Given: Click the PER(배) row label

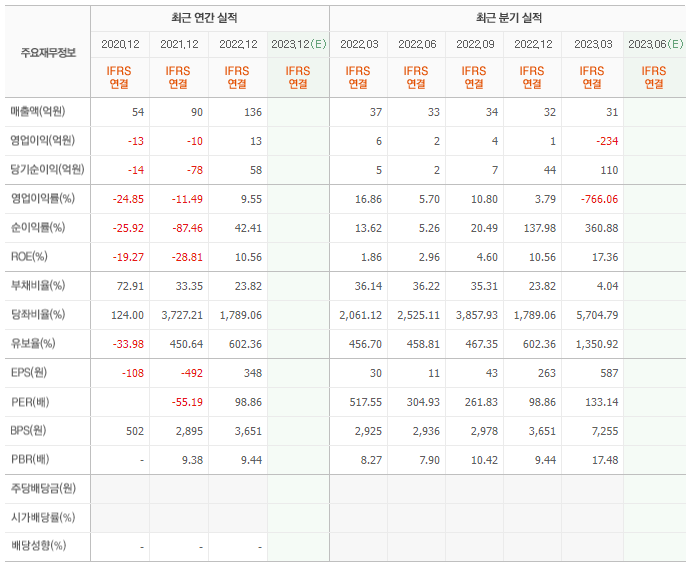Looking at the screenshot, I should pos(30,402).
